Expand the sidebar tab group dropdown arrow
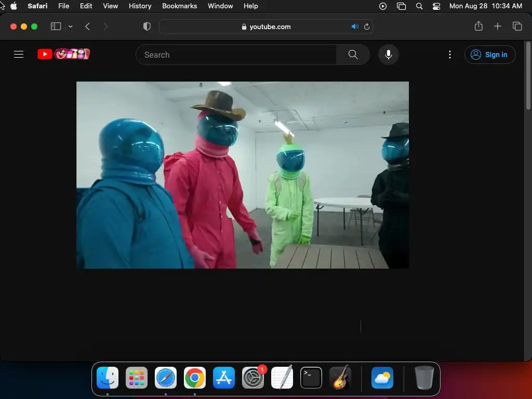The height and width of the screenshot is (399, 532). point(70,26)
